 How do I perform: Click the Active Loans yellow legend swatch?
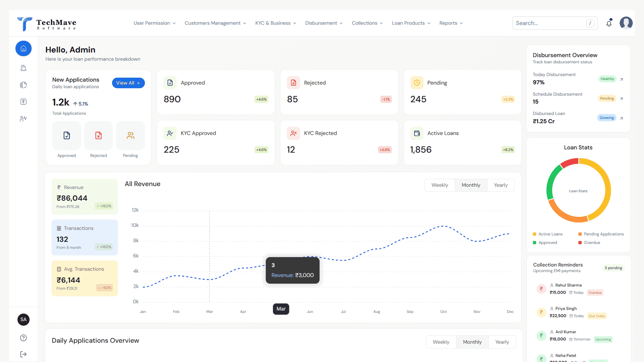pos(535,234)
